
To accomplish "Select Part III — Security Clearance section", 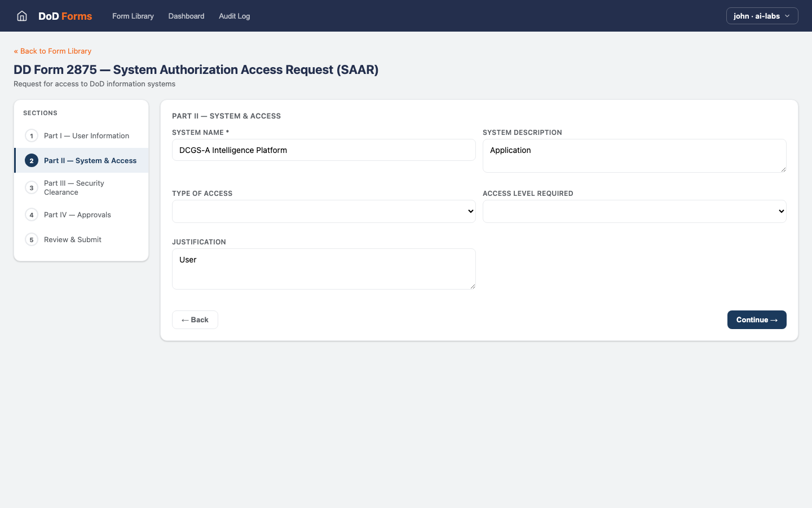I will pos(74,188).
